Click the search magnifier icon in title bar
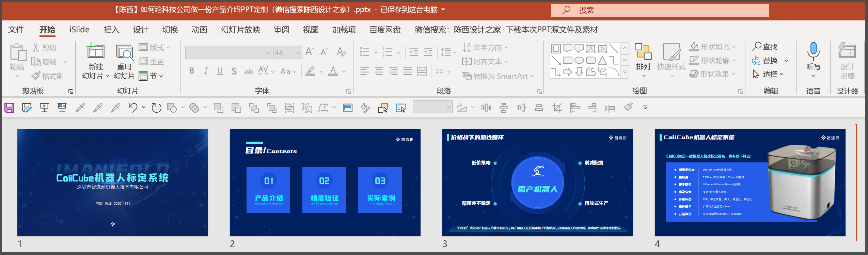The image size is (868, 255). click(566, 10)
